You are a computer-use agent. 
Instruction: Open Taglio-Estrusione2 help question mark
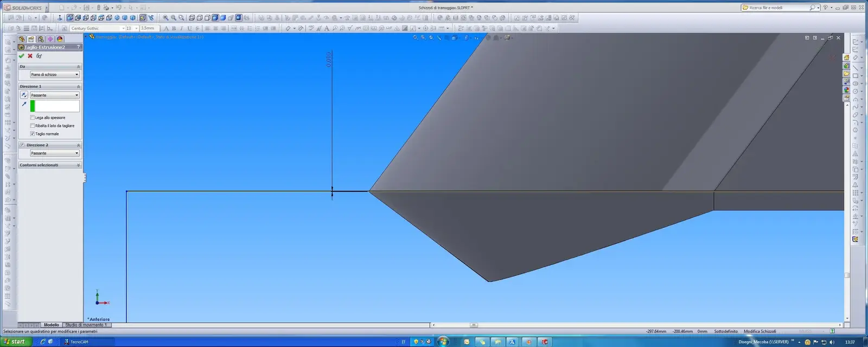click(x=79, y=47)
